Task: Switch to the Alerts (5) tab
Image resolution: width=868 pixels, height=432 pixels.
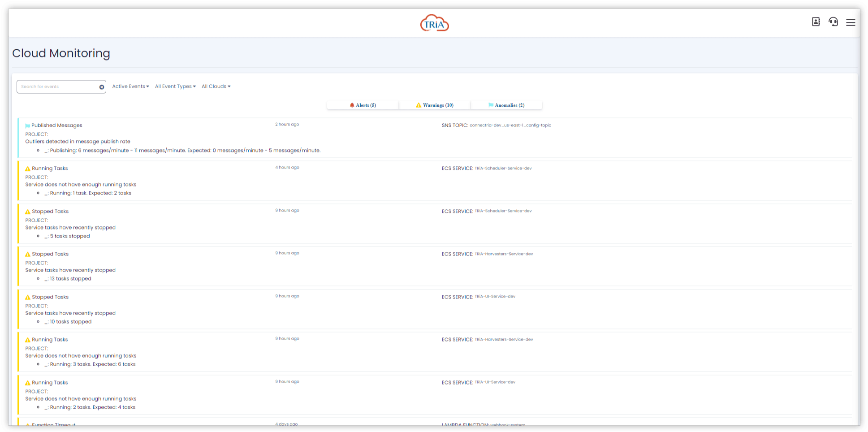Action: click(x=363, y=105)
